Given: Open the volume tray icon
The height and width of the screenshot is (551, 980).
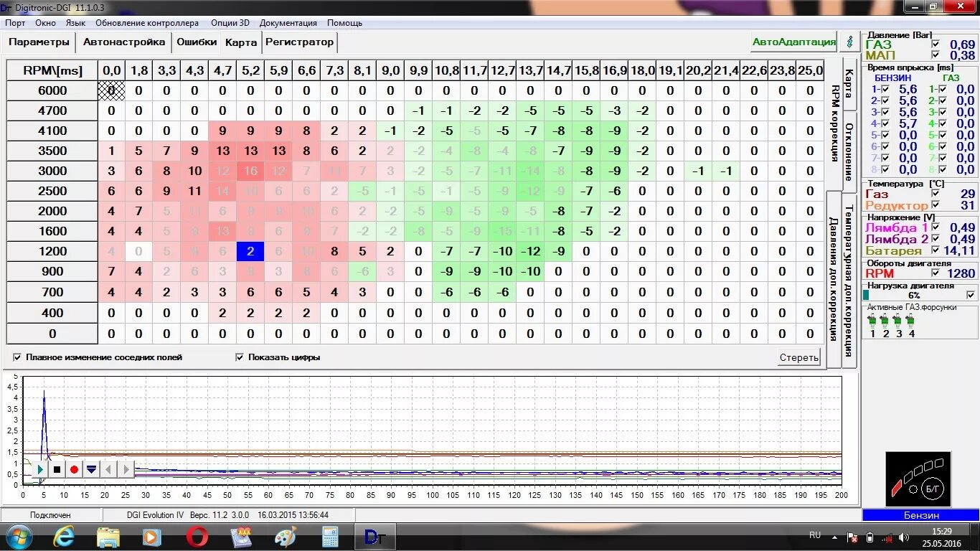Looking at the screenshot, I should 904,537.
